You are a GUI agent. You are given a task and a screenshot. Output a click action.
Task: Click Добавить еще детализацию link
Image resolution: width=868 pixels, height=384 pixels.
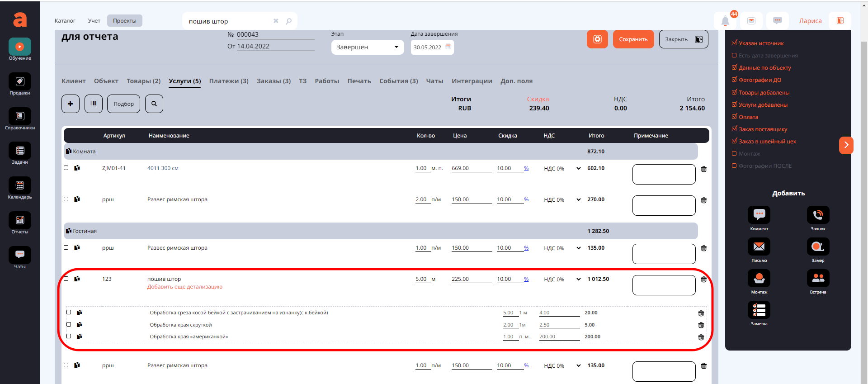tap(184, 287)
